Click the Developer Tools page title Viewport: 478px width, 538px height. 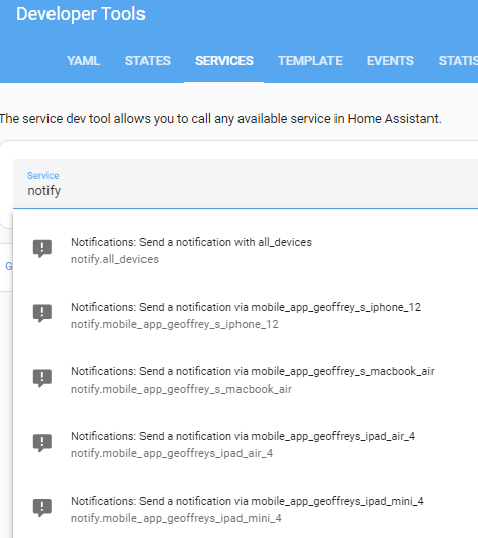click(81, 14)
